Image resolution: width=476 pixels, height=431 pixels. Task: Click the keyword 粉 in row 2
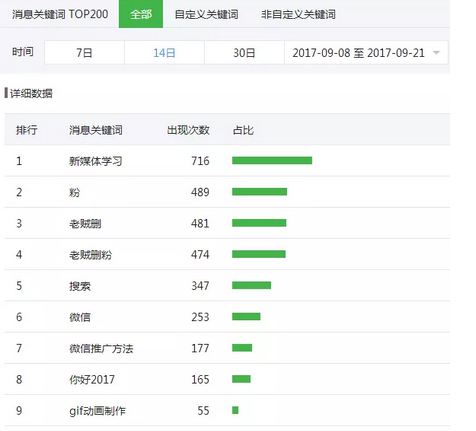75,192
